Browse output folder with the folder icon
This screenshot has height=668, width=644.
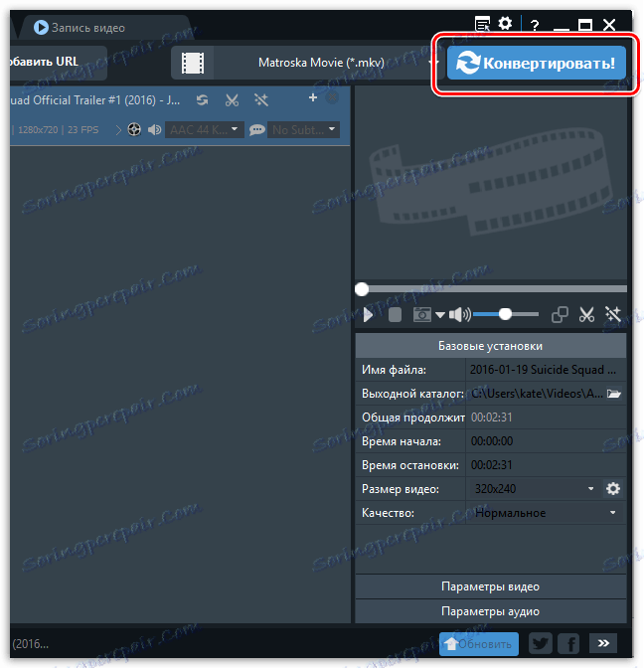pyautogui.click(x=614, y=394)
